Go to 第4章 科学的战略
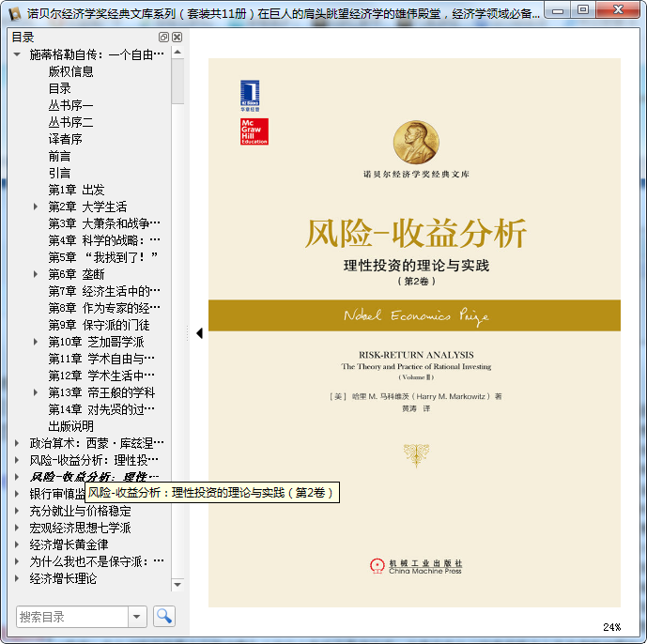The image size is (647, 644). point(104,240)
